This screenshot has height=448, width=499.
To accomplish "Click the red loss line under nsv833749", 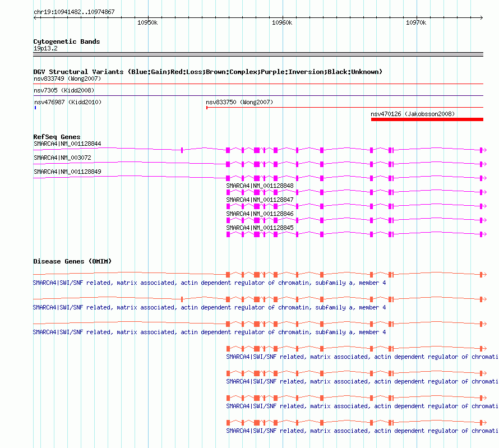I will [258, 84].
